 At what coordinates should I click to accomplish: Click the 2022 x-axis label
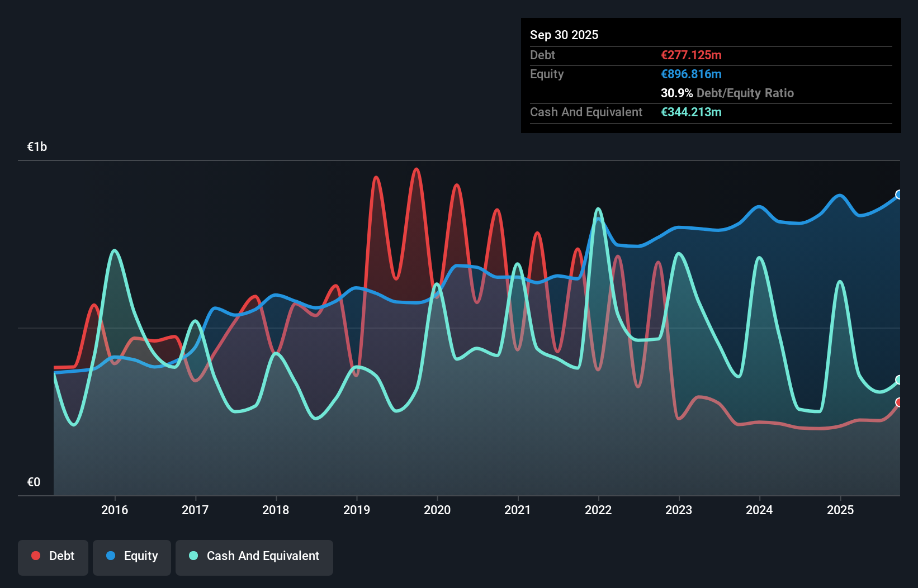pos(598,510)
